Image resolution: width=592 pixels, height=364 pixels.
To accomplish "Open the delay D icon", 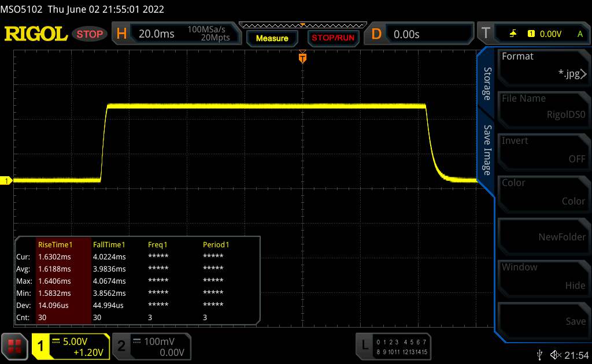I will click(x=376, y=34).
